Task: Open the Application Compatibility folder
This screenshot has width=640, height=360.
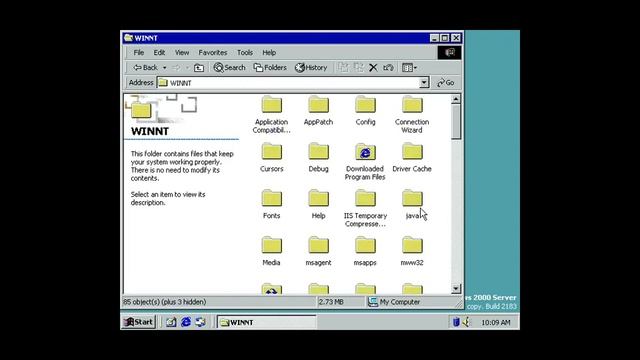Action: pos(271,115)
